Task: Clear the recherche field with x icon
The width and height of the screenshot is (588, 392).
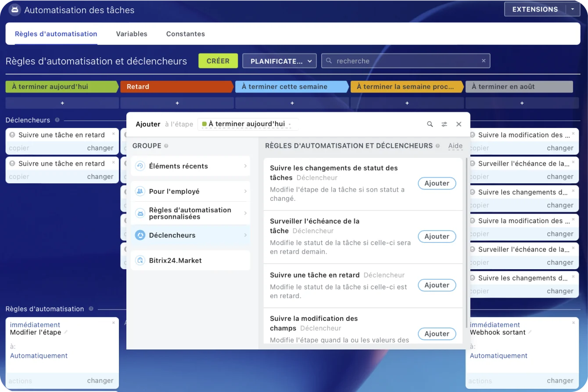Action: click(484, 61)
